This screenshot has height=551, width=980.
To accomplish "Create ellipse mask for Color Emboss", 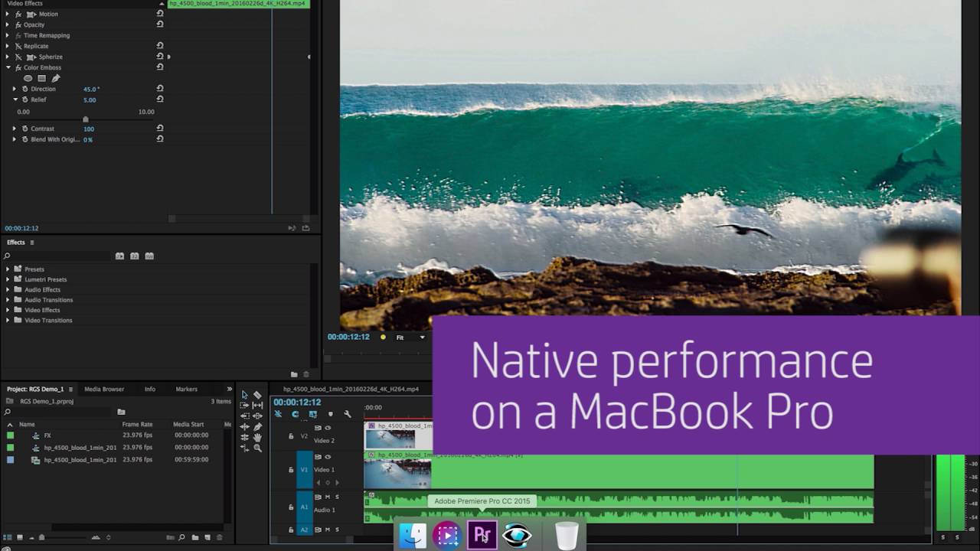I will click(x=28, y=78).
